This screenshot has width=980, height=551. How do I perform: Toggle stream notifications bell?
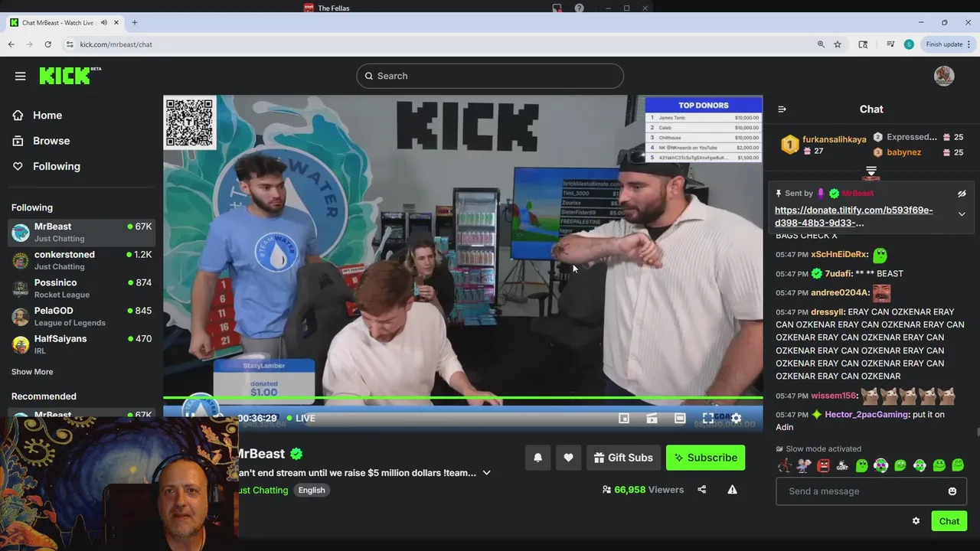(537, 458)
